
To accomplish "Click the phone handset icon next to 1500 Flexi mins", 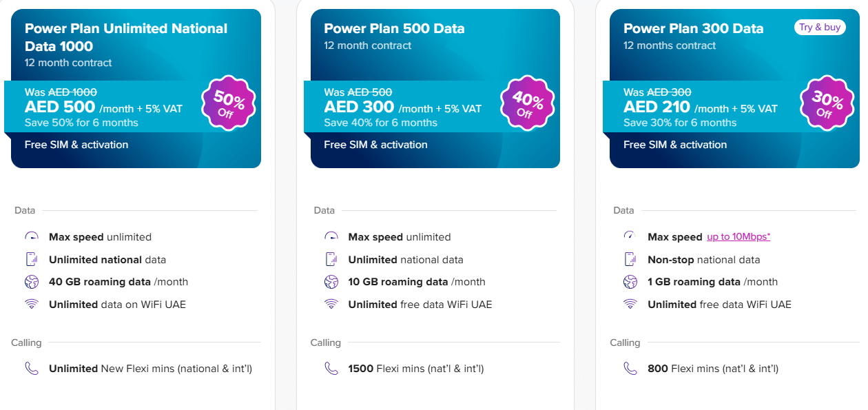I will pyautogui.click(x=331, y=368).
